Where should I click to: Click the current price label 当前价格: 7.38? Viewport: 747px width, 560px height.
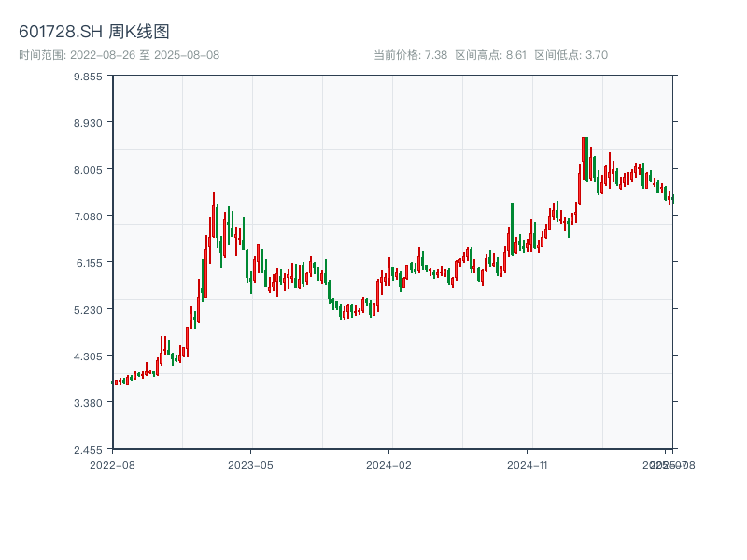click(x=410, y=55)
